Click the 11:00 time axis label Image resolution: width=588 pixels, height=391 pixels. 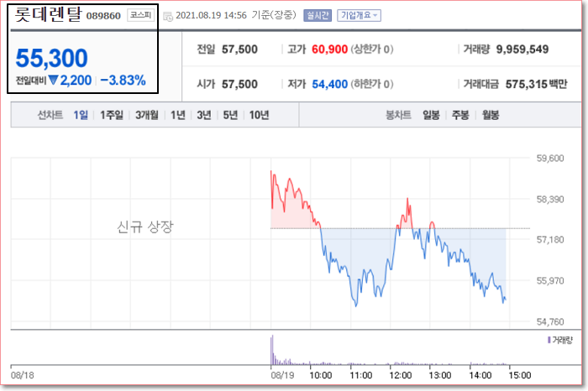[360, 375]
